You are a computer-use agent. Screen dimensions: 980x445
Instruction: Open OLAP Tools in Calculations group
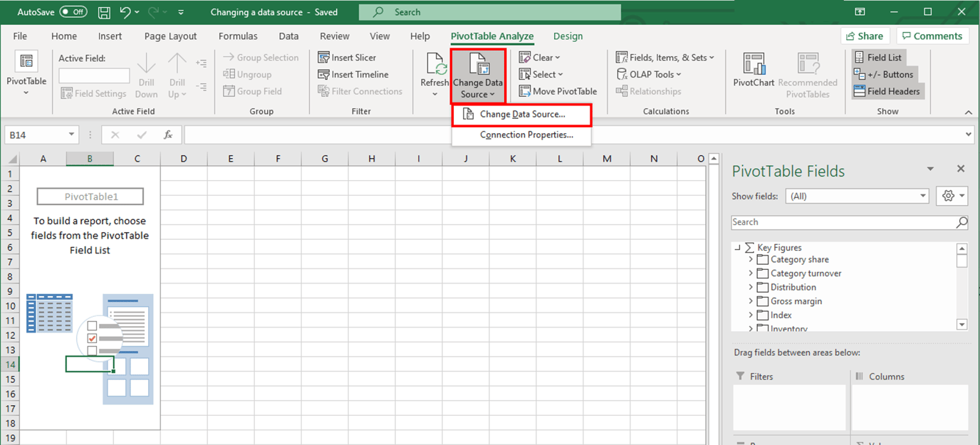click(x=648, y=74)
